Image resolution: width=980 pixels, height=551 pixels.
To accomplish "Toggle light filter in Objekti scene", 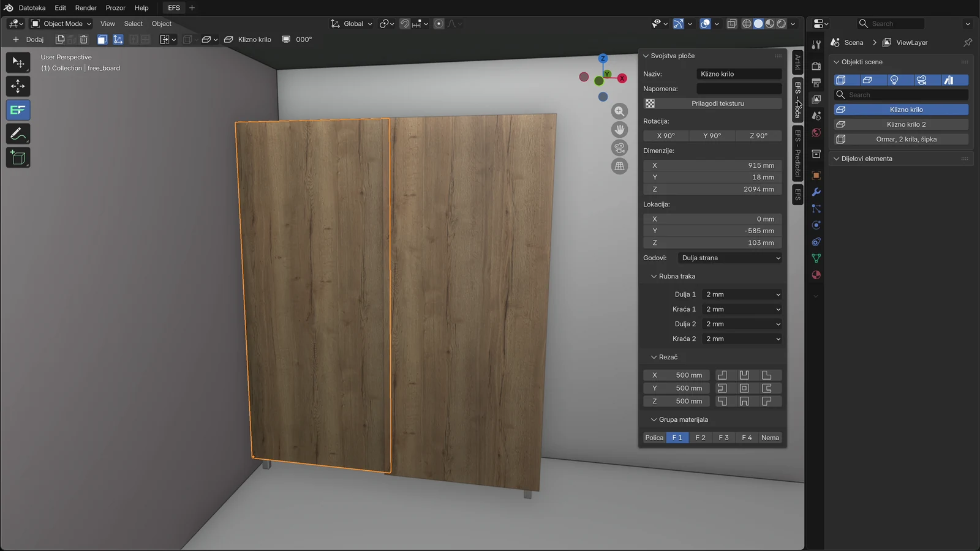I will [x=894, y=80].
